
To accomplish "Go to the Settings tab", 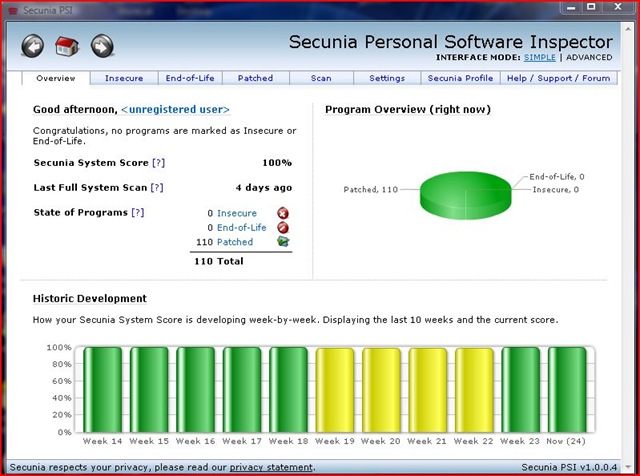I will click(x=387, y=78).
